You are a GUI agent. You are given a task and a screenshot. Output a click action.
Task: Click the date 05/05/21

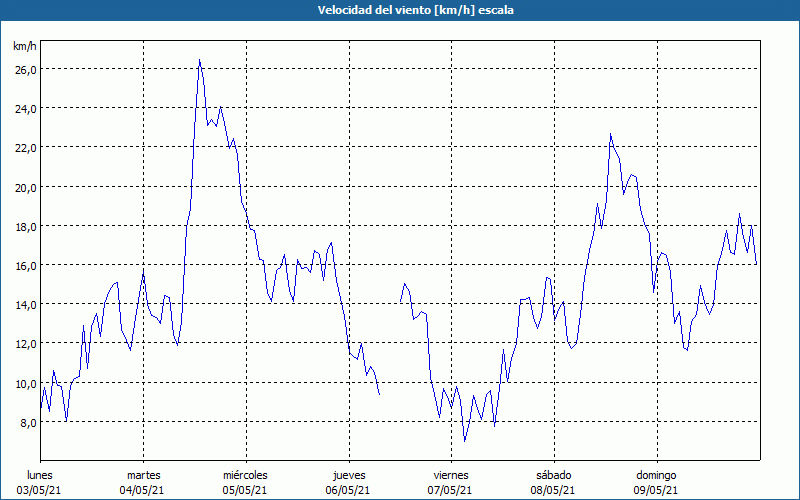244,490
